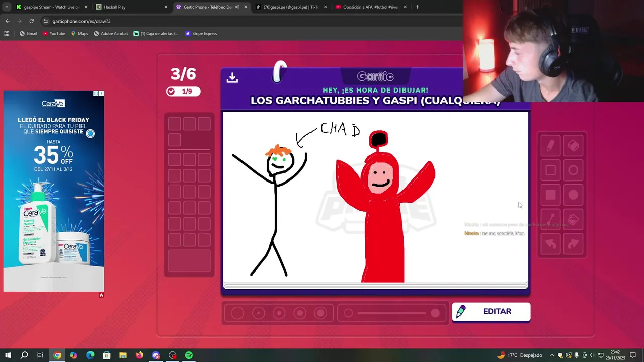Open the custom color picker box
The image size is (644, 362).
pos(189,261)
